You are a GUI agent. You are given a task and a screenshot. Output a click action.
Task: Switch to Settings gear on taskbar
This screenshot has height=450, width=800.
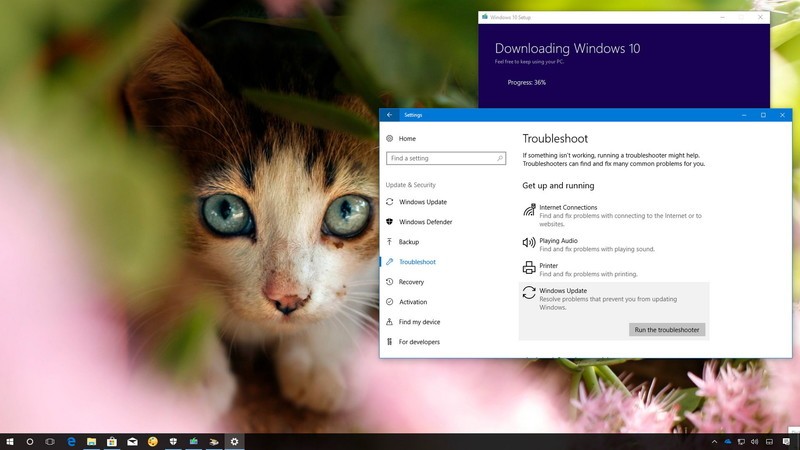(234, 442)
